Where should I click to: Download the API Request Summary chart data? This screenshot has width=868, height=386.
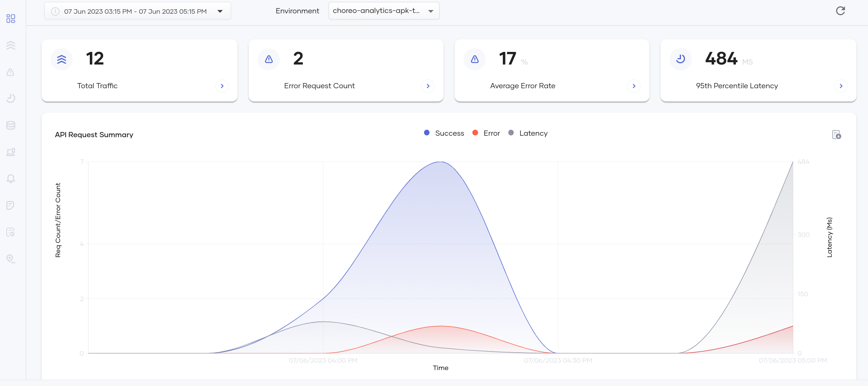[836, 135]
